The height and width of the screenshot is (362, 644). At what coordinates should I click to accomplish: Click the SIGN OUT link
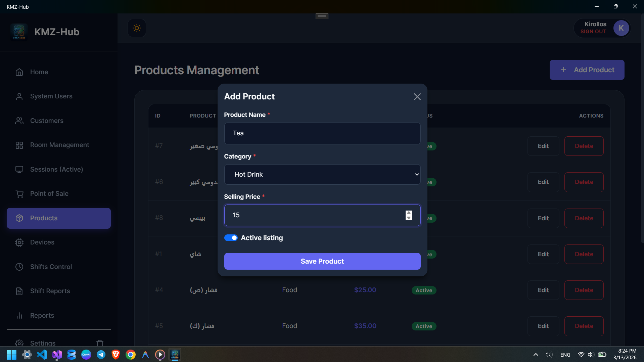(x=593, y=32)
